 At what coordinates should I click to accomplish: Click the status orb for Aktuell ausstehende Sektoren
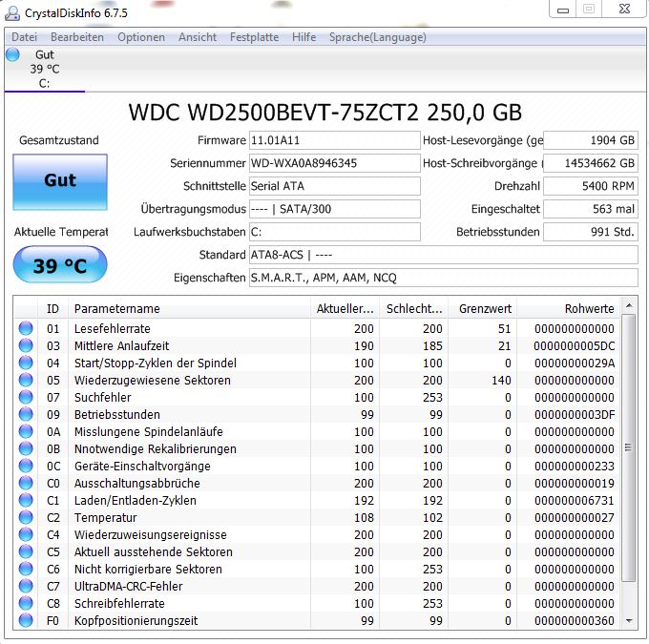point(26,551)
